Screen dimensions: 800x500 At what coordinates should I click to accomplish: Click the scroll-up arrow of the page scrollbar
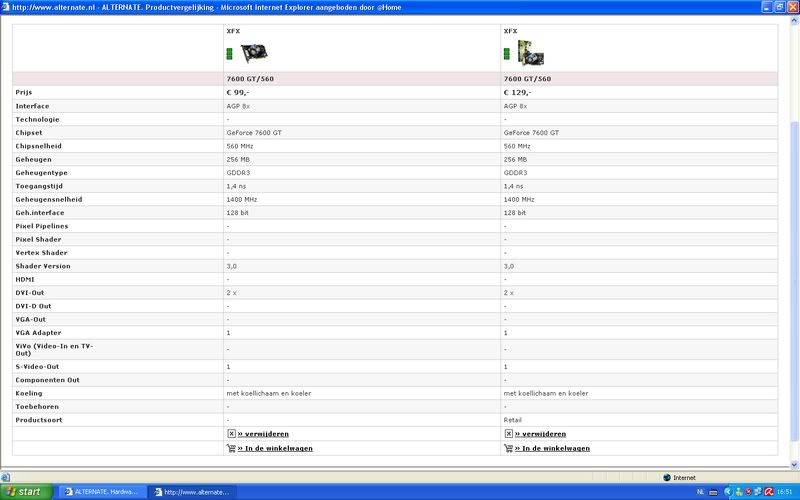[794, 21]
